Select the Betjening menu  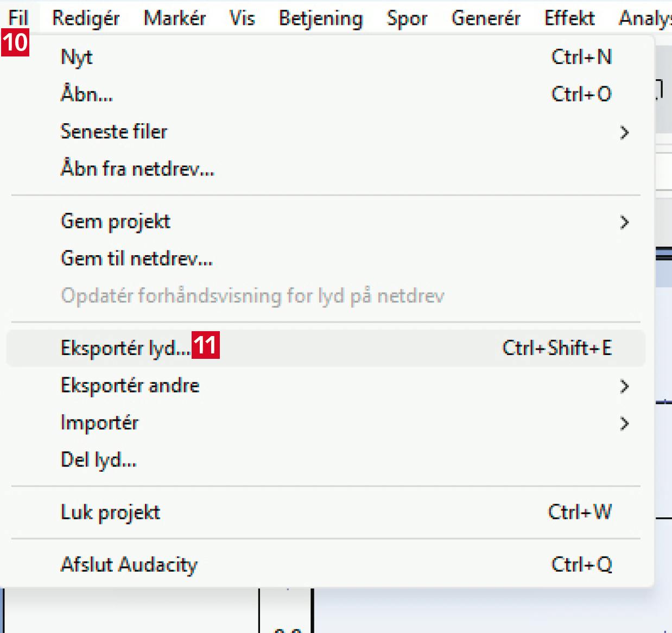(320, 18)
